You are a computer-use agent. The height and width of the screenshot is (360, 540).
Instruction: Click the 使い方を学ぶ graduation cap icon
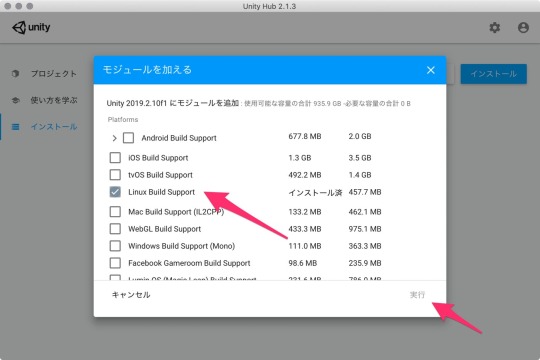pyautogui.click(x=15, y=100)
